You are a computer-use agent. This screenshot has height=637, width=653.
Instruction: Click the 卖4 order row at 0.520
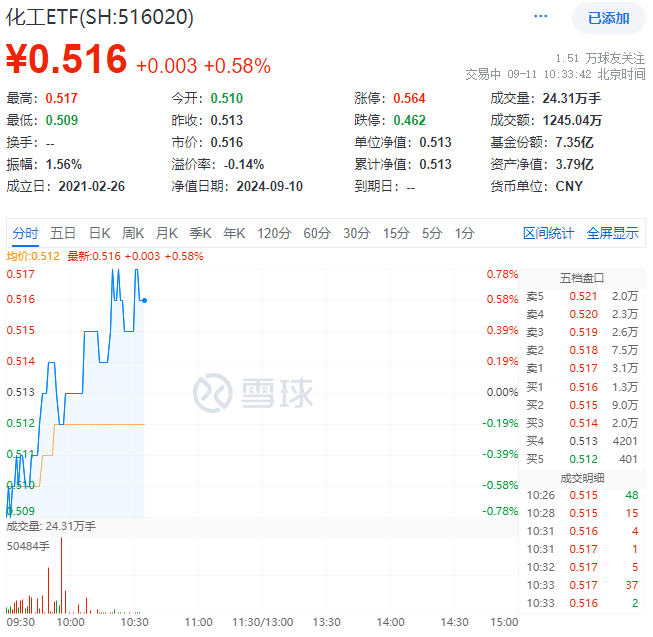(x=582, y=314)
